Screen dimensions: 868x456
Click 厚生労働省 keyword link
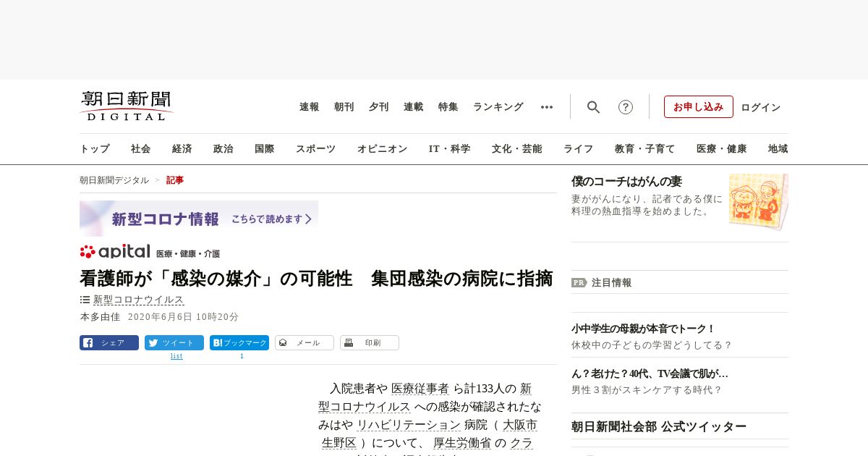point(462,443)
